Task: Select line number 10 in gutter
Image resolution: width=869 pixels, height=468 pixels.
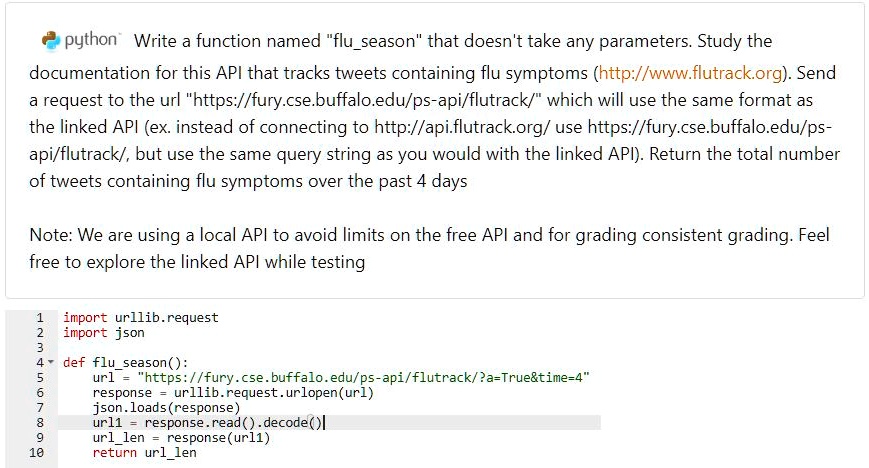Action: 37,452
